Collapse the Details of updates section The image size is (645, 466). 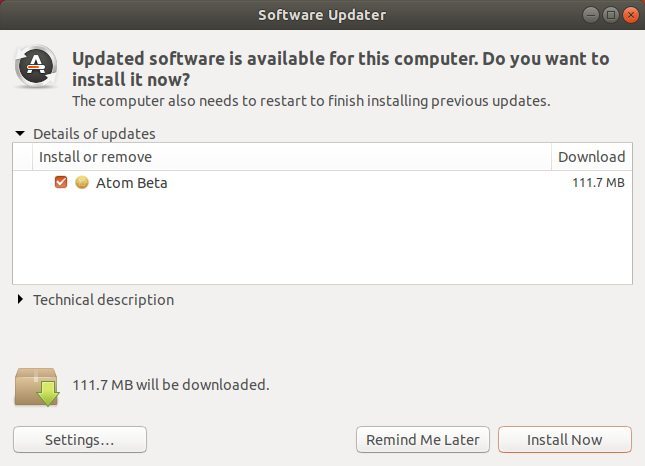click(20, 134)
